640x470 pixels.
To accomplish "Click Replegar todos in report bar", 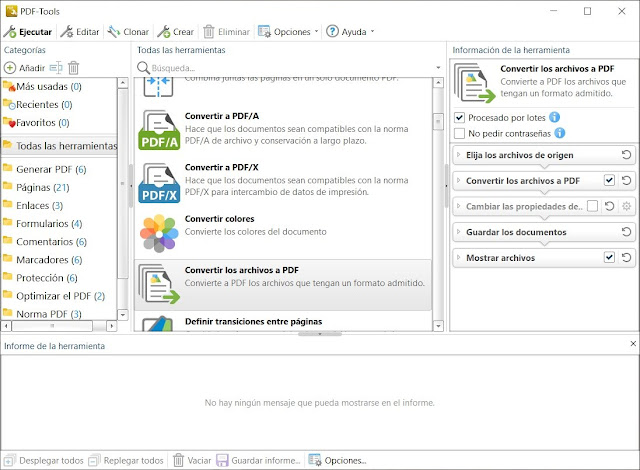I will point(126,461).
